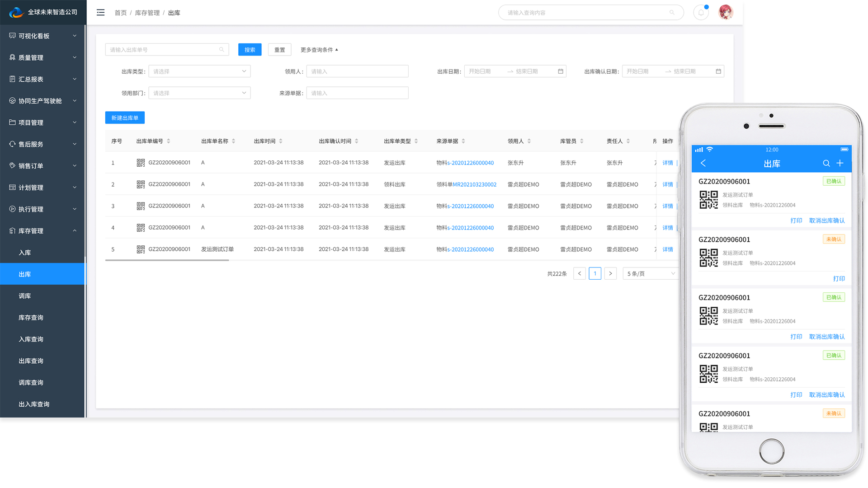Open 库存查询 sidebar item
Screen dimensions: 868x488
pyautogui.click(x=31, y=318)
